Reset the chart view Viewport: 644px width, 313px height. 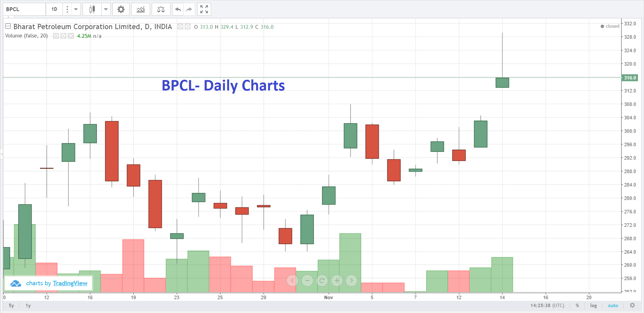(322, 280)
